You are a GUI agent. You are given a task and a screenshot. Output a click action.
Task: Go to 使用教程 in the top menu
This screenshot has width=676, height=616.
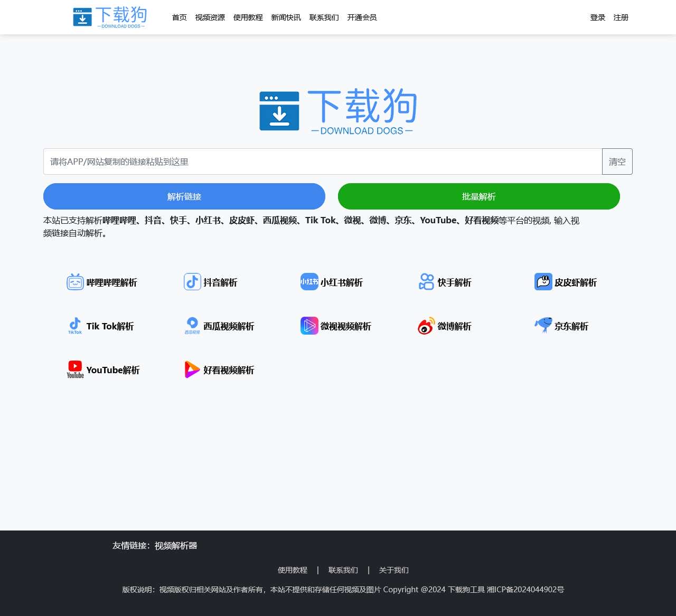(x=248, y=17)
